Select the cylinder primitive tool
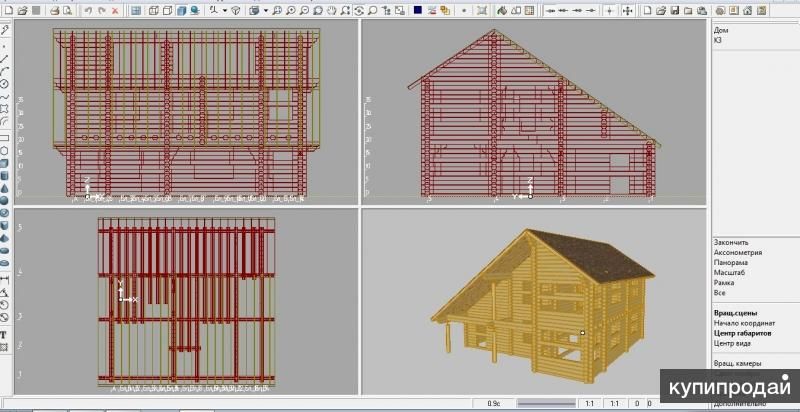The image size is (800, 412). 5,176
